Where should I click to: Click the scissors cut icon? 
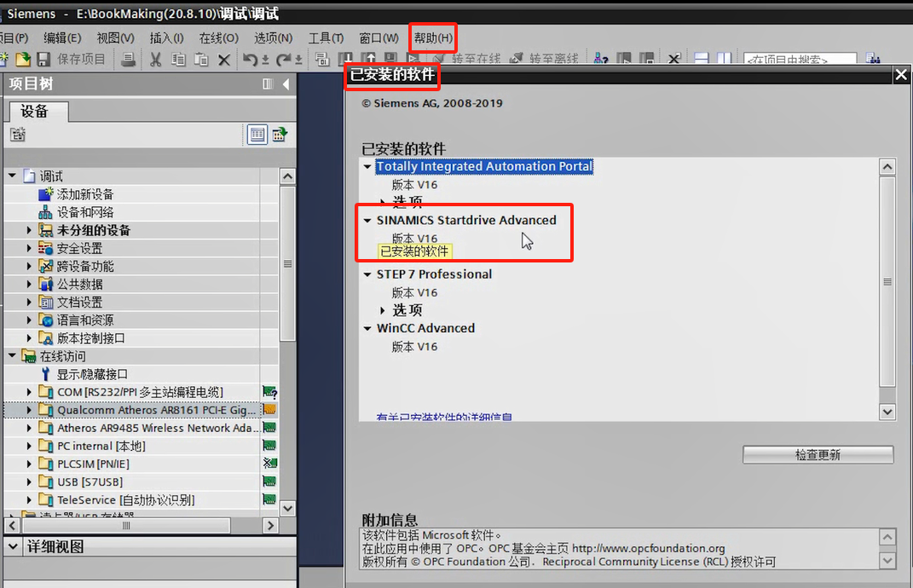tap(155, 59)
